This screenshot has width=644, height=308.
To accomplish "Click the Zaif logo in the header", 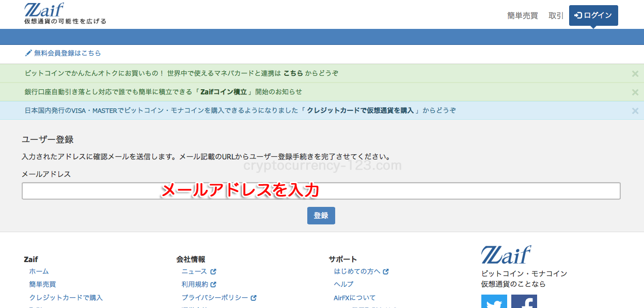I will (x=65, y=13).
